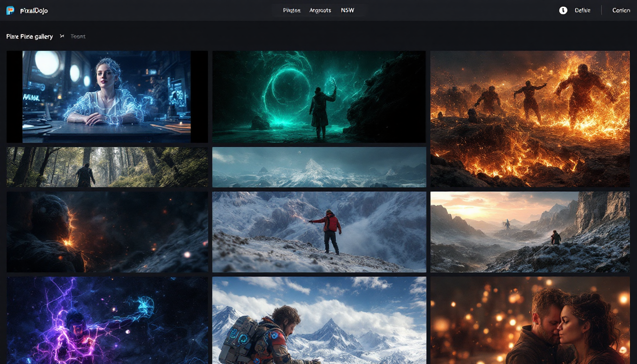The width and height of the screenshot is (637, 364).
Task: Click the Delhile link in header
Action: click(x=582, y=10)
